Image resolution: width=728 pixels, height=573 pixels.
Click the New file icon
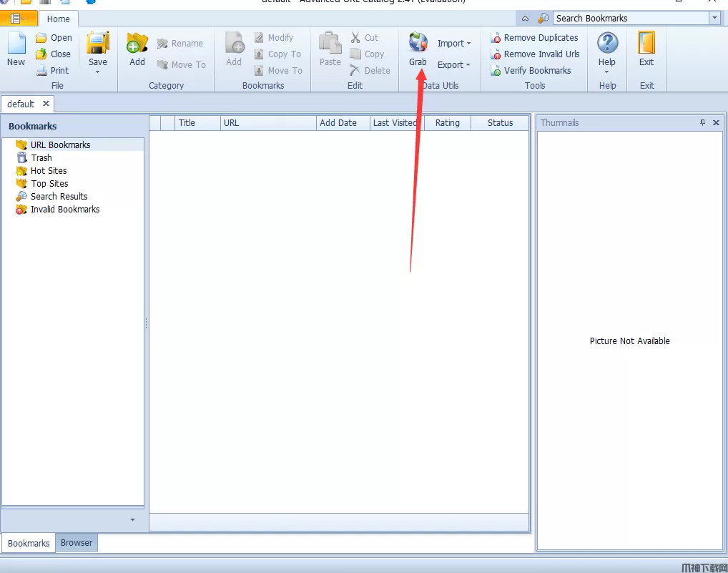point(16,43)
